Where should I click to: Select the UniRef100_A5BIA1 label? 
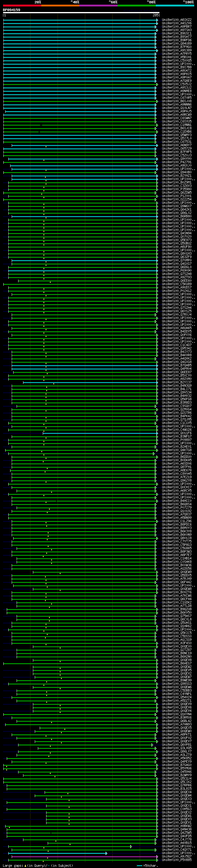click(176, 57)
